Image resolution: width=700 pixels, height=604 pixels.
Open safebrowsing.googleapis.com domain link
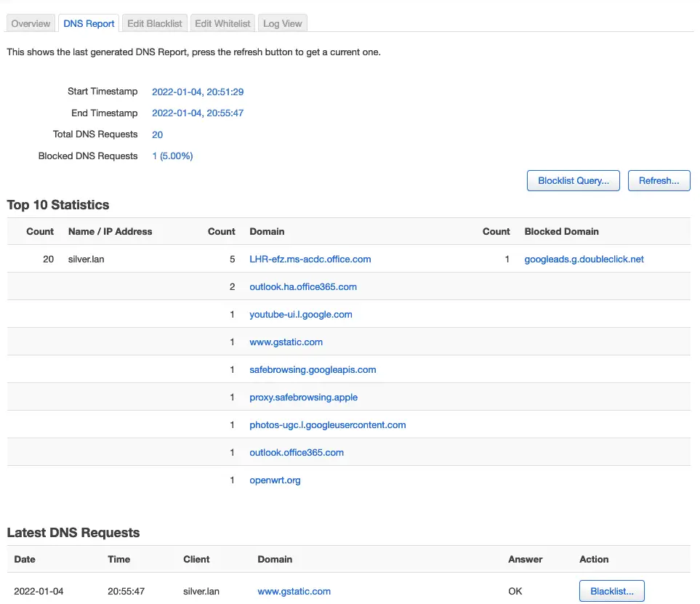point(313,370)
